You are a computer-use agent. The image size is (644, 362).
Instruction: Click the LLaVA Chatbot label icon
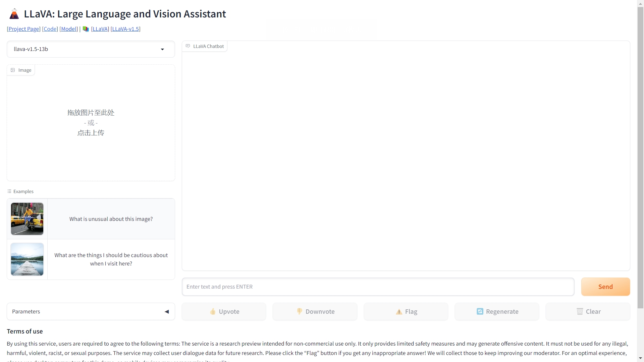tap(188, 46)
